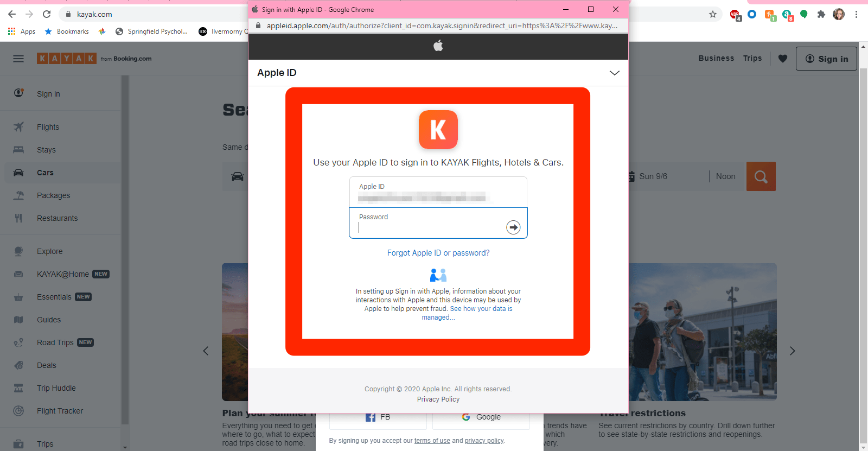
Task: Click the sidebar scroll down arrow
Action: (125, 448)
